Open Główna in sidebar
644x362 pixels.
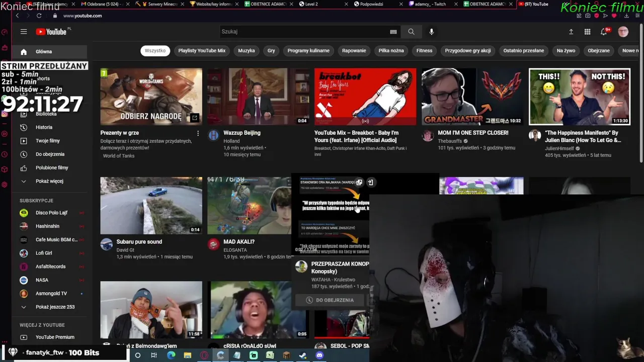tap(49, 52)
